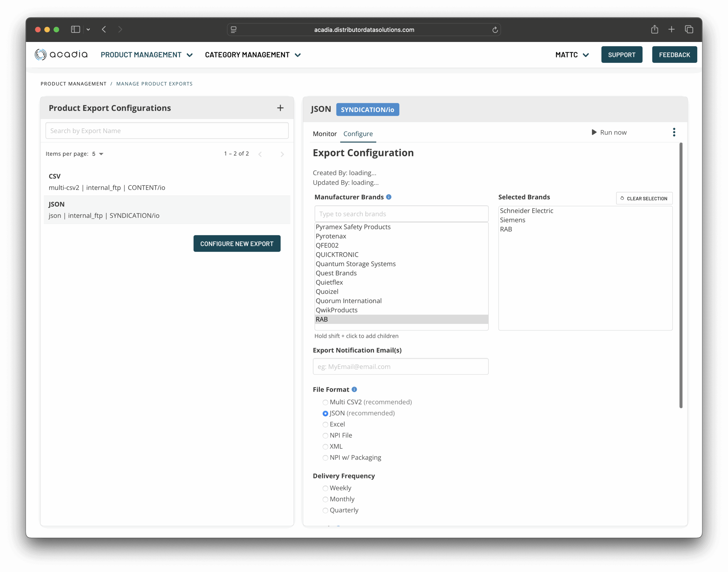The height and width of the screenshot is (572, 728).
Task: Expand the Product Management menu
Action: point(146,55)
